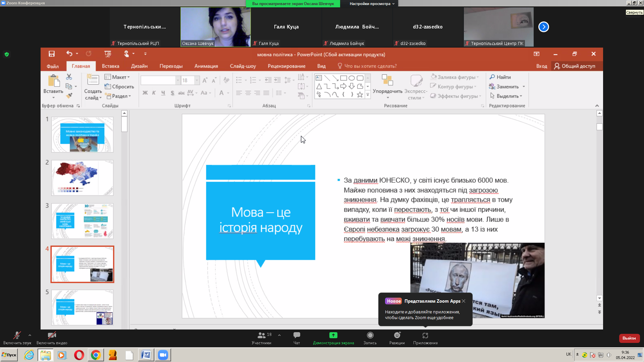Screen dimensions: 644x362
Task: Expand Section (Раздел) dropdown
Action: [118, 96]
